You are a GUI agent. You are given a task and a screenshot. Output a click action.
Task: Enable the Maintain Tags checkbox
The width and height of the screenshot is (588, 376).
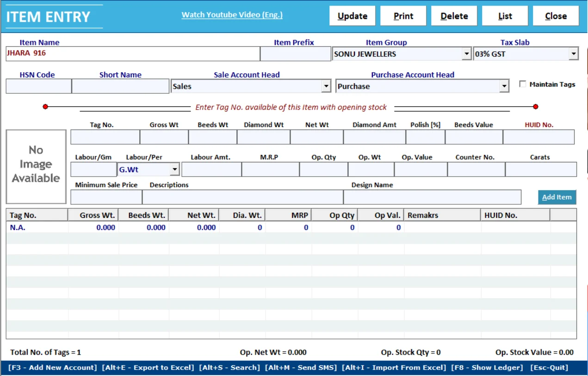click(523, 84)
